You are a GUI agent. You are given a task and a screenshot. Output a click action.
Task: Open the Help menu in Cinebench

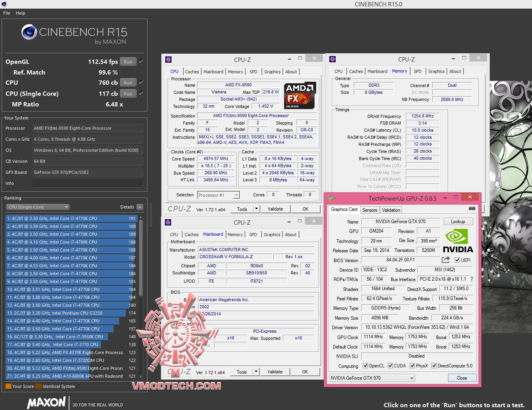point(21,13)
